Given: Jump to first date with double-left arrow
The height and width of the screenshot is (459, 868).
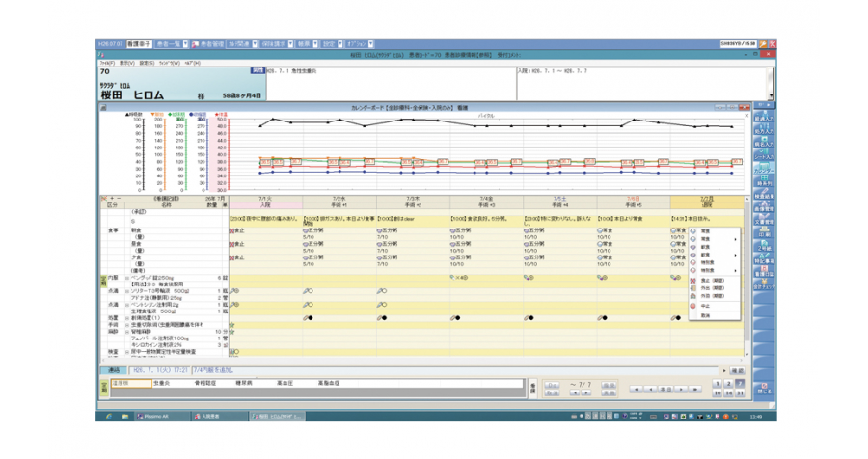Looking at the screenshot, I should tap(637, 390).
